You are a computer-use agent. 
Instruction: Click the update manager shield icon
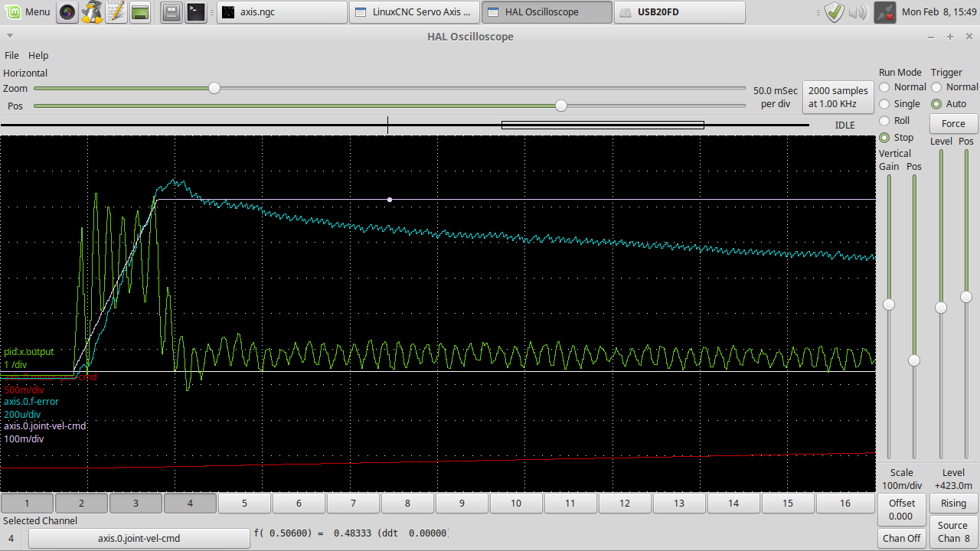tap(835, 11)
